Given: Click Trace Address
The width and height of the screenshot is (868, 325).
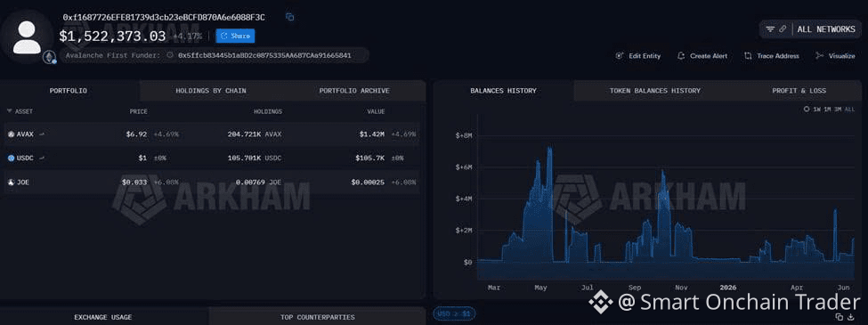Looking at the screenshot, I should (x=772, y=56).
